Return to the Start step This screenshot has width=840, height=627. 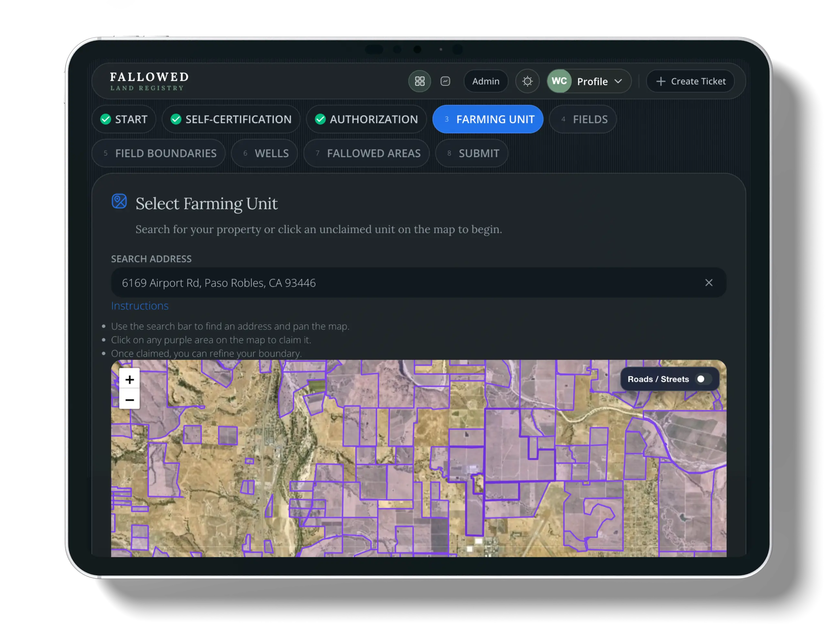124,119
